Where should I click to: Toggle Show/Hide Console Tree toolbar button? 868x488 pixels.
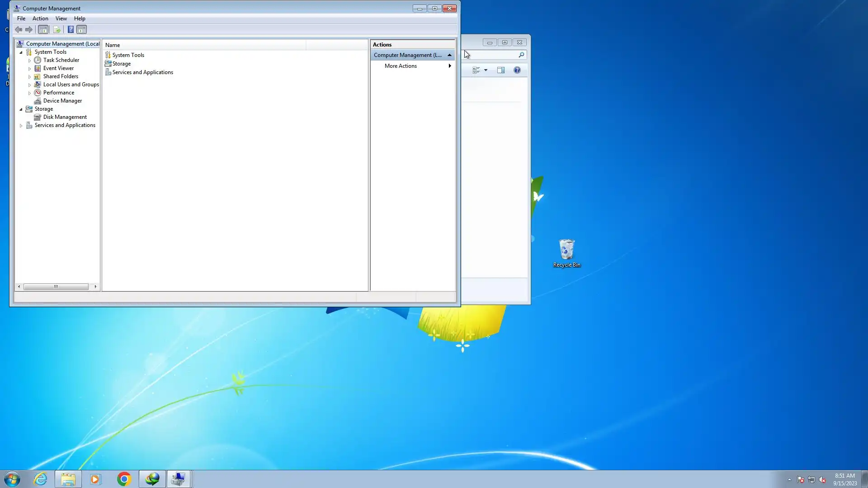point(43,30)
